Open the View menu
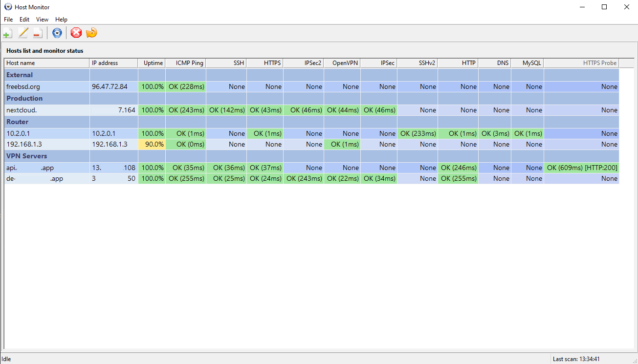The width and height of the screenshot is (638, 364). [42, 20]
